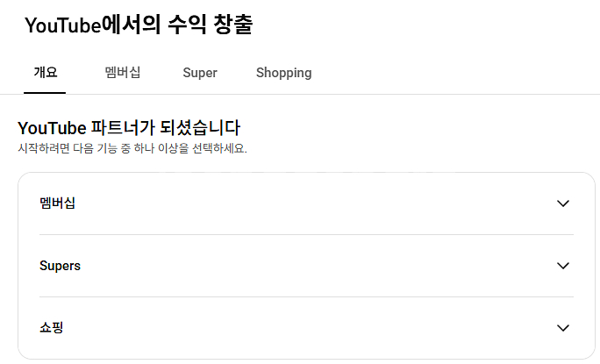The height and width of the screenshot is (364, 600).
Task: Click the Supers label in the feature list
Action: pos(61,266)
